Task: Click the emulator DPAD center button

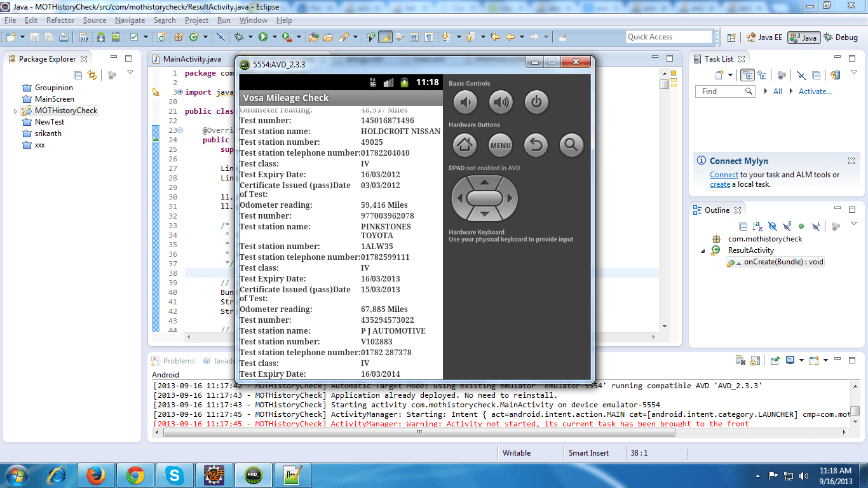Action: [x=484, y=198]
